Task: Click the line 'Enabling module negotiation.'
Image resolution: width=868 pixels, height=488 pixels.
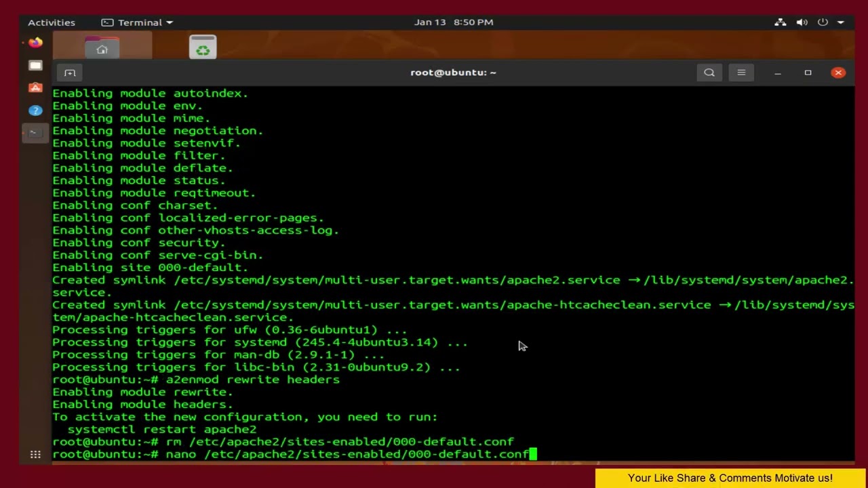Action: (158, 131)
